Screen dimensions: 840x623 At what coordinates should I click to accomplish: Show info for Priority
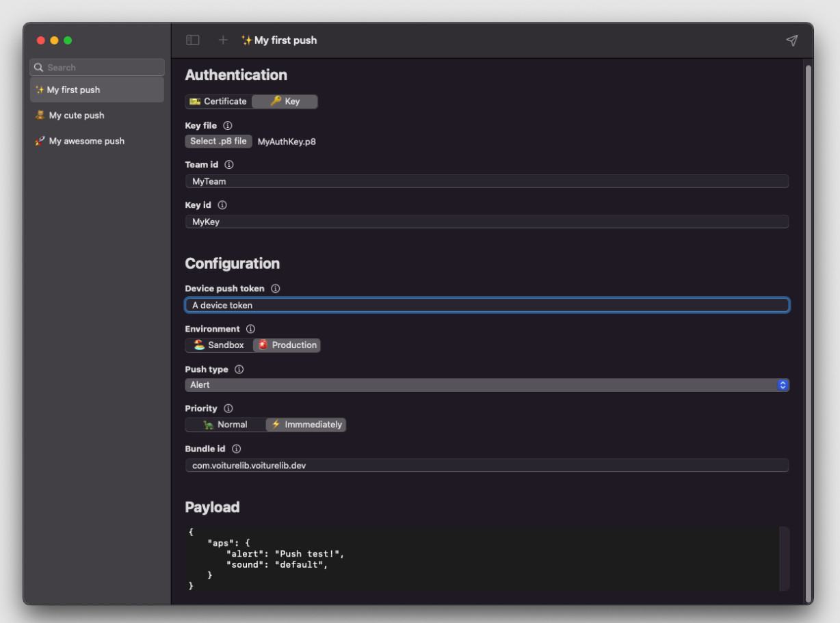pos(228,408)
